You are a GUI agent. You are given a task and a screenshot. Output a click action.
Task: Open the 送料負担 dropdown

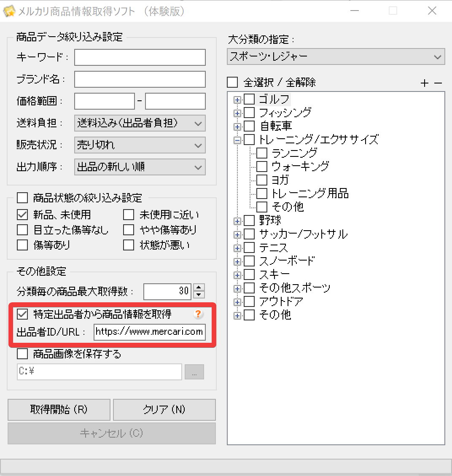(140, 123)
